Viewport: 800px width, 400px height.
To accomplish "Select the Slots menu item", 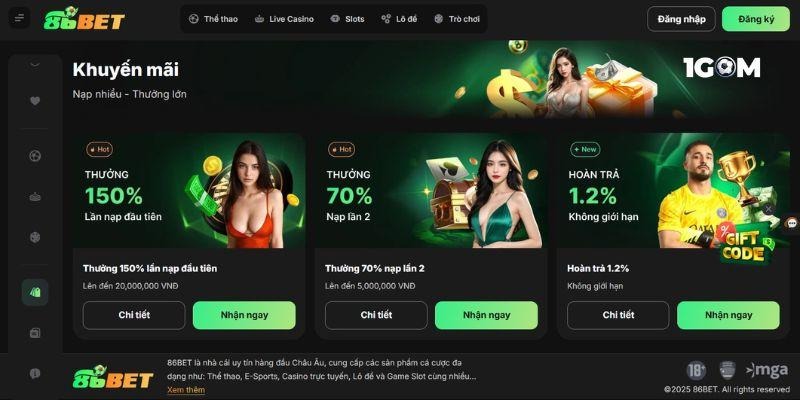I will 347,19.
